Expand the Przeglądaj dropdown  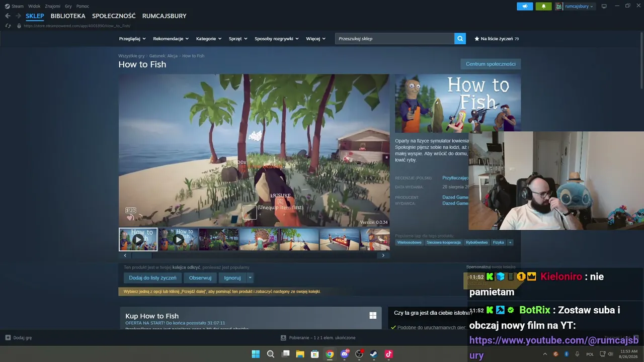[132, 39]
